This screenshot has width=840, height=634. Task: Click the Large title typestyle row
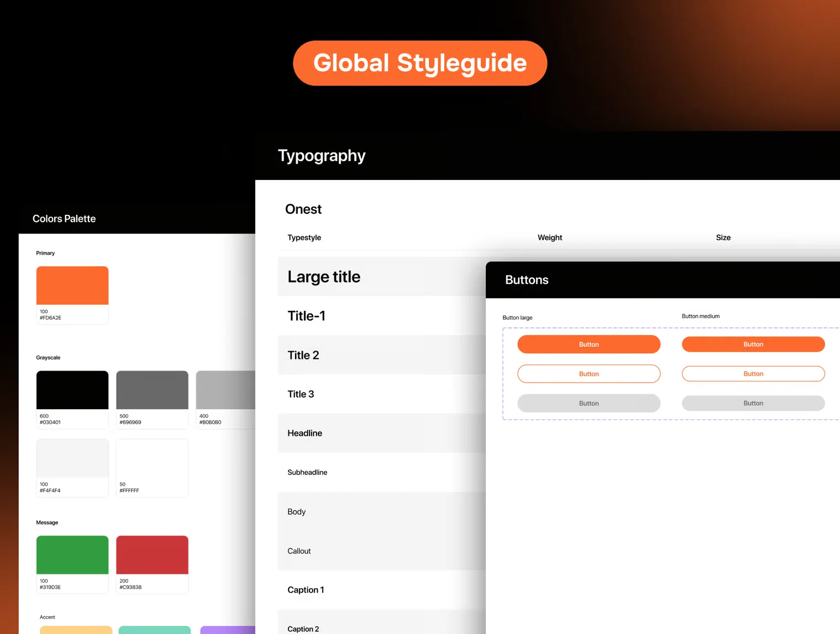pyautogui.click(x=382, y=277)
